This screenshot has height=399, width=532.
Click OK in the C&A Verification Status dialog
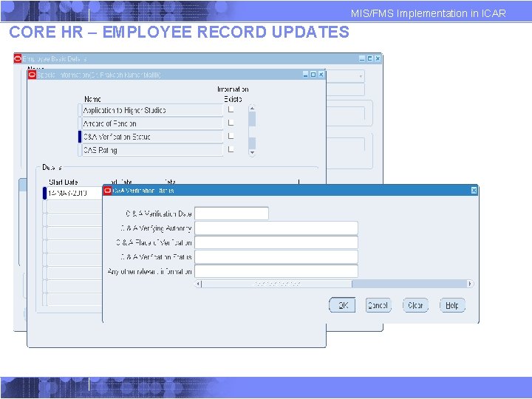pos(342,305)
